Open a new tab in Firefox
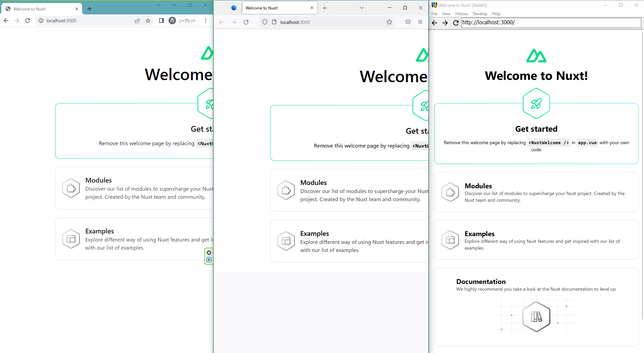This screenshot has height=353, width=644. tap(325, 8)
